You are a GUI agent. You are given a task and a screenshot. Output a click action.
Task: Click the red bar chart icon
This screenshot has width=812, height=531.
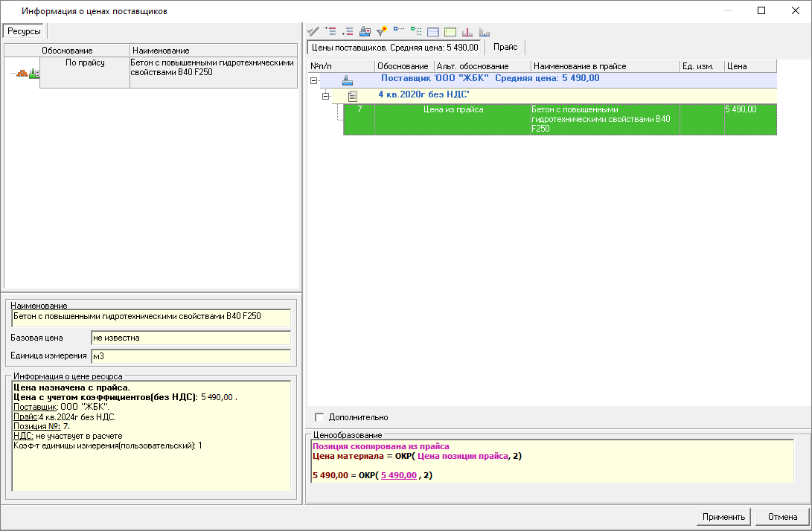click(x=467, y=32)
